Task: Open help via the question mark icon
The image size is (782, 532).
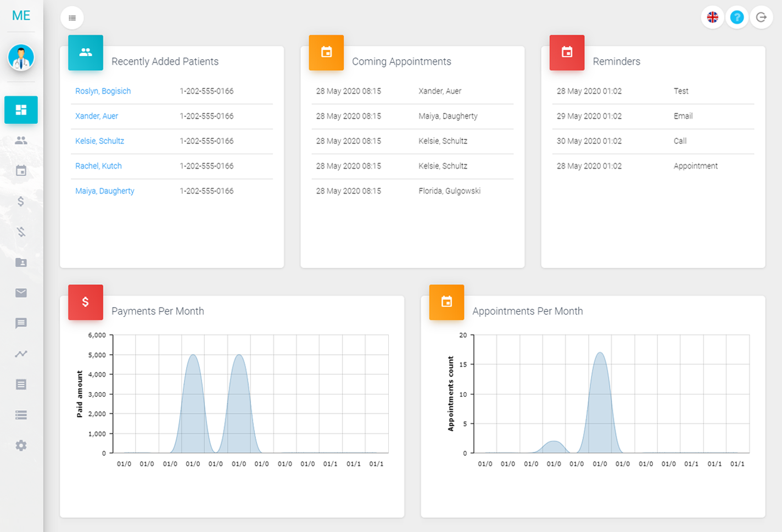Action: coord(737,18)
